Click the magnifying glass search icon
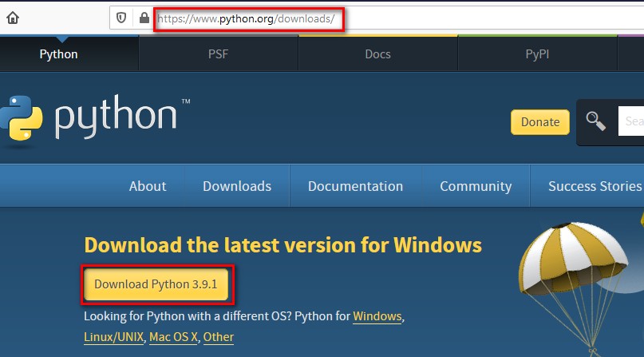This screenshot has width=644, height=357. pos(595,121)
